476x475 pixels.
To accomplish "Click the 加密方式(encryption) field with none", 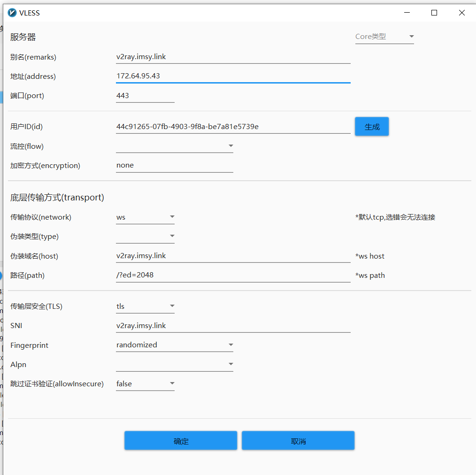I will (x=175, y=166).
